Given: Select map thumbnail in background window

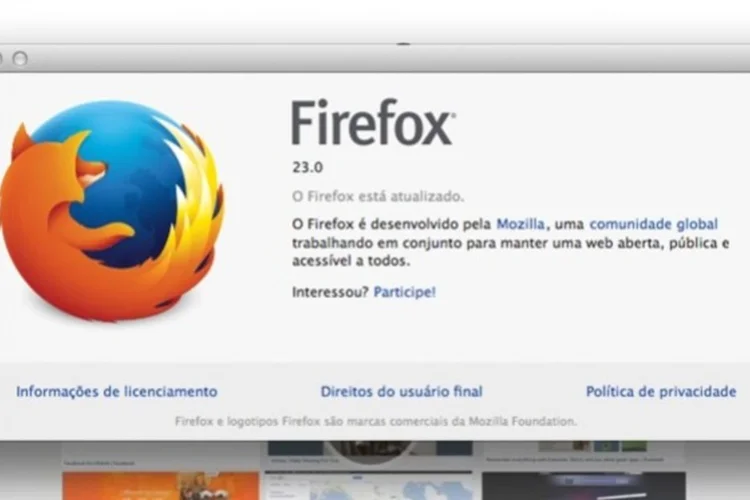Looking at the screenshot, I should click(x=369, y=486).
